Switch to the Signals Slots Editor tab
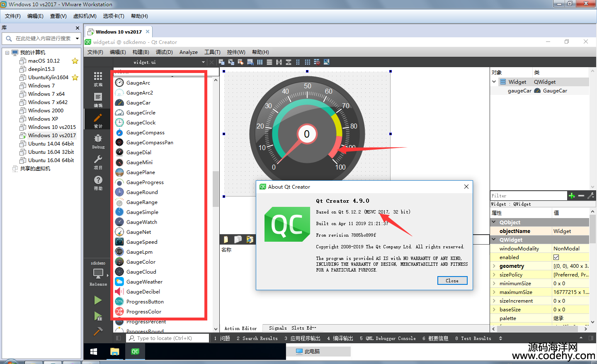 click(292, 328)
